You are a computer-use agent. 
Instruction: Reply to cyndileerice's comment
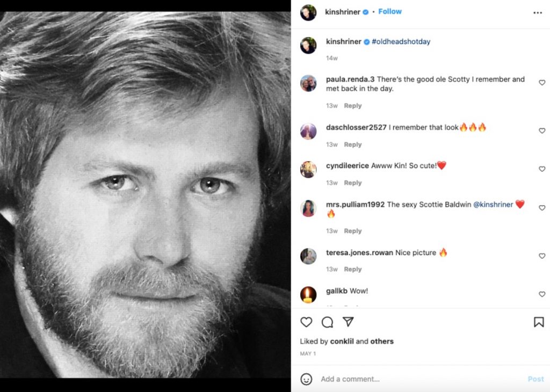coord(352,182)
